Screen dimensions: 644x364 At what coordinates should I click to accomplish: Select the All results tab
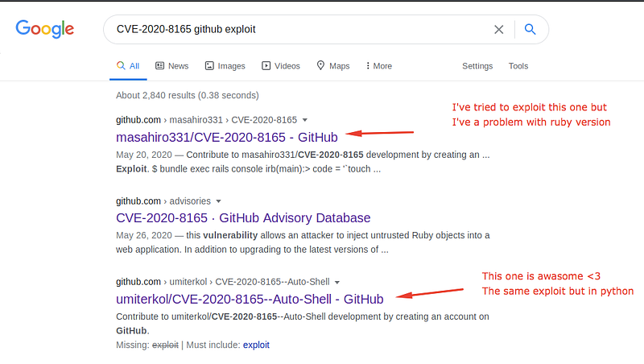(x=128, y=66)
